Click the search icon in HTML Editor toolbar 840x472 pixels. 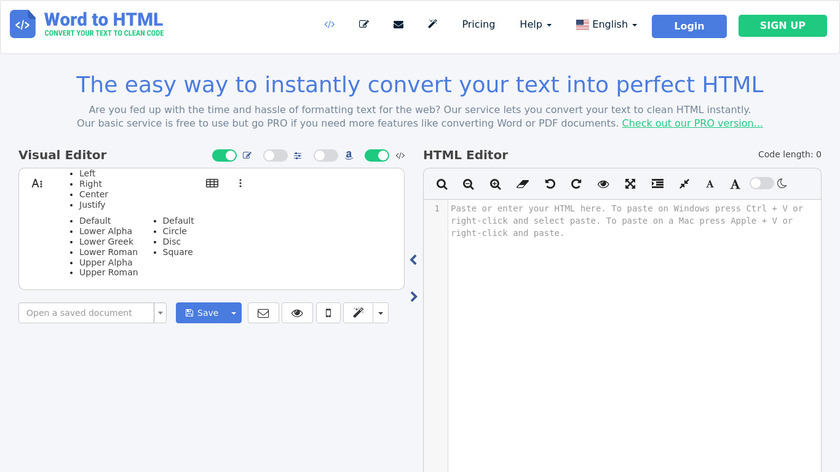(442, 184)
